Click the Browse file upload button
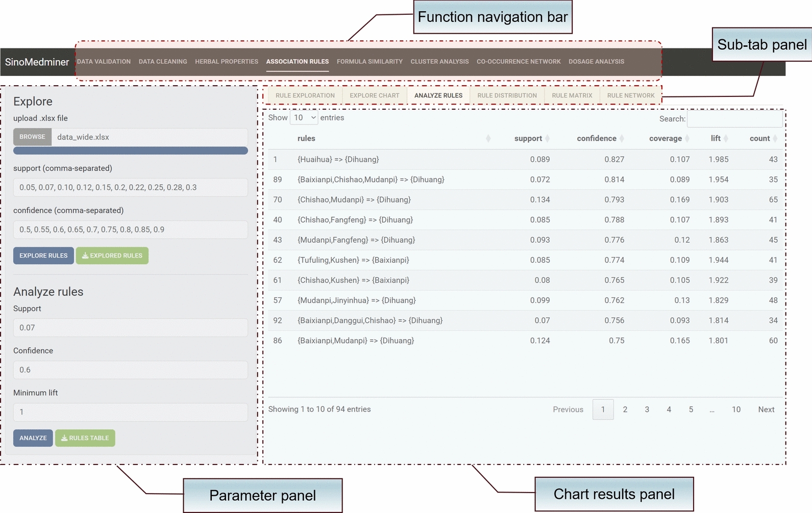 pos(32,137)
